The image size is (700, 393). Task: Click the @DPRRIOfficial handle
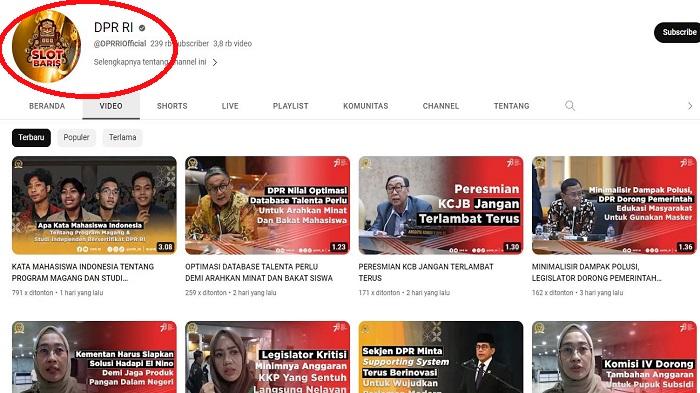120,44
